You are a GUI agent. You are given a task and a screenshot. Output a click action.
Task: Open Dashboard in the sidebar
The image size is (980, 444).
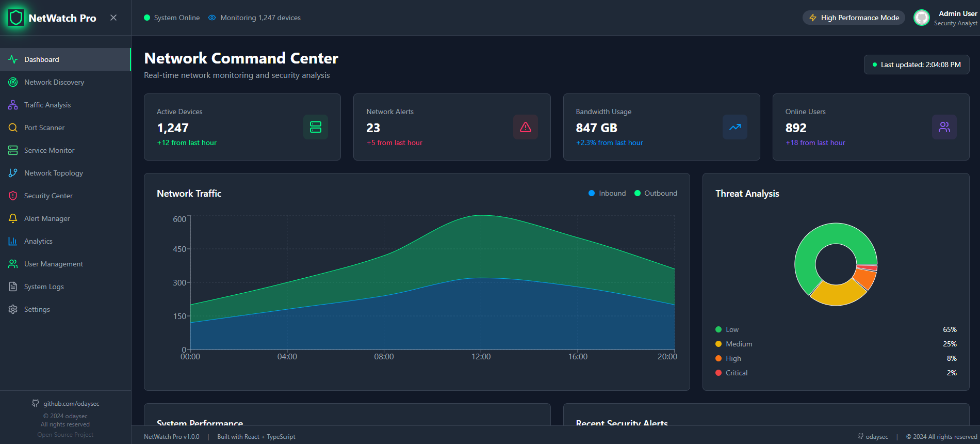[66, 59]
